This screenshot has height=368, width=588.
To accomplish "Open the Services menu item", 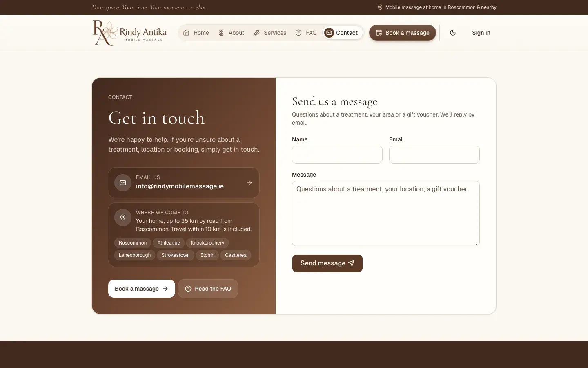I will click(270, 33).
